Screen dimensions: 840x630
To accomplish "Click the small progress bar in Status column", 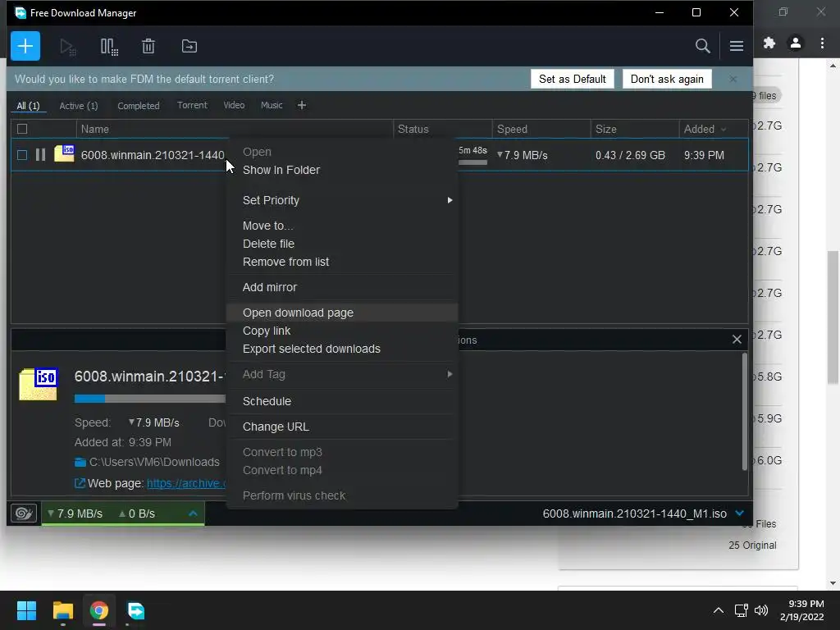I will (x=472, y=162).
